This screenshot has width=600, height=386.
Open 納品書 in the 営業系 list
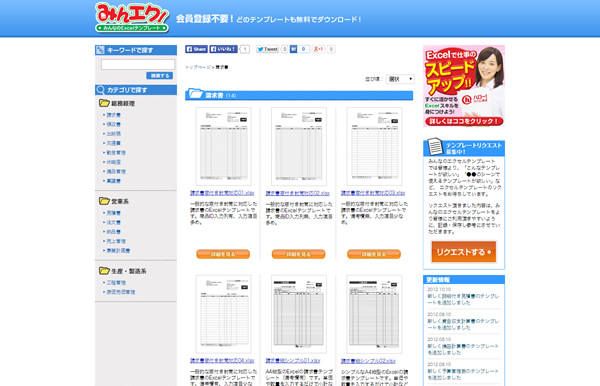click(x=114, y=232)
